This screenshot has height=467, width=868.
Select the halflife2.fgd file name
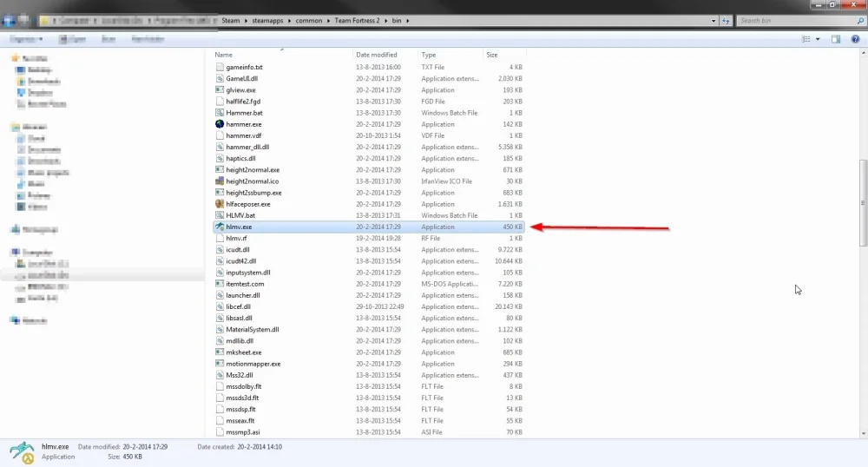click(243, 102)
